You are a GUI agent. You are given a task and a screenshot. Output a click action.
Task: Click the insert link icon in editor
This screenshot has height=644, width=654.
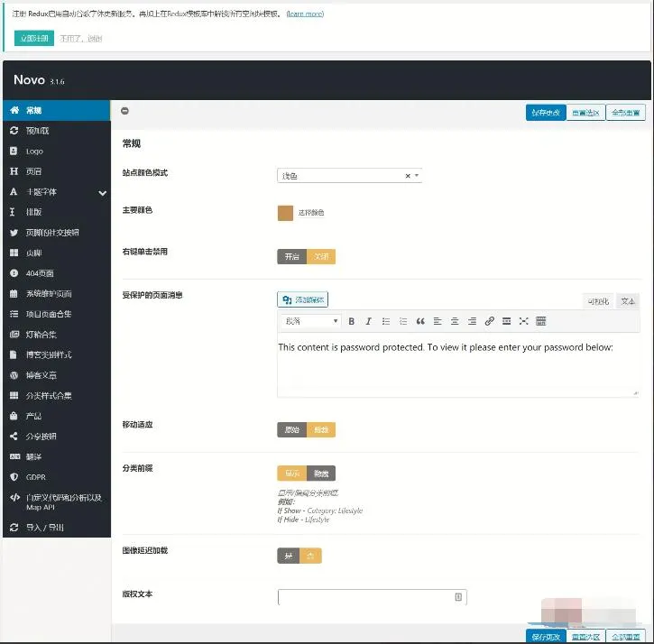point(489,321)
